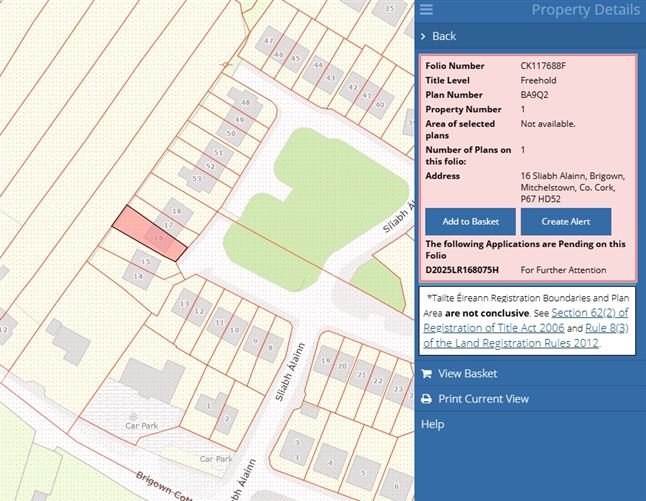This screenshot has height=501, width=646.
Task: Click the Property Details panel title
Action: 585,10
